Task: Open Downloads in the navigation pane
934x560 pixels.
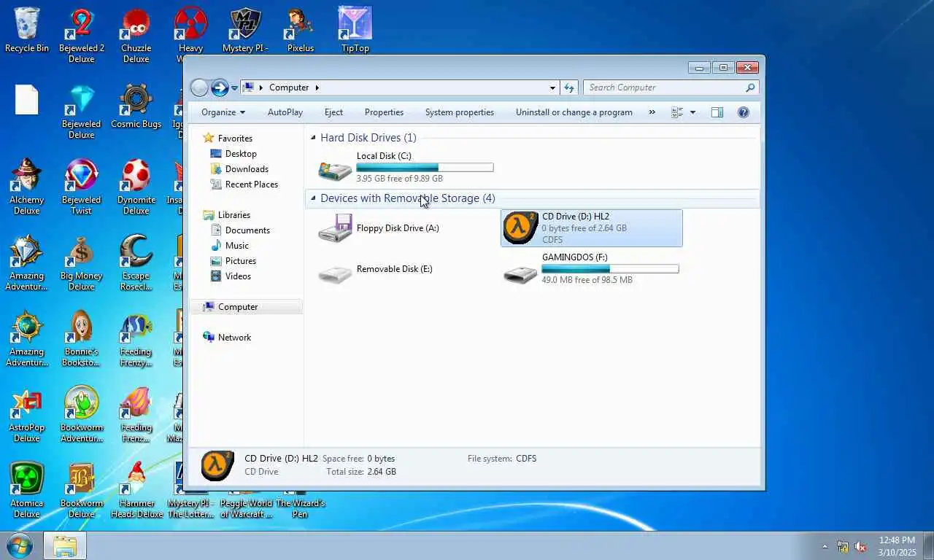Action: pyautogui.click(x=247, y=169)
